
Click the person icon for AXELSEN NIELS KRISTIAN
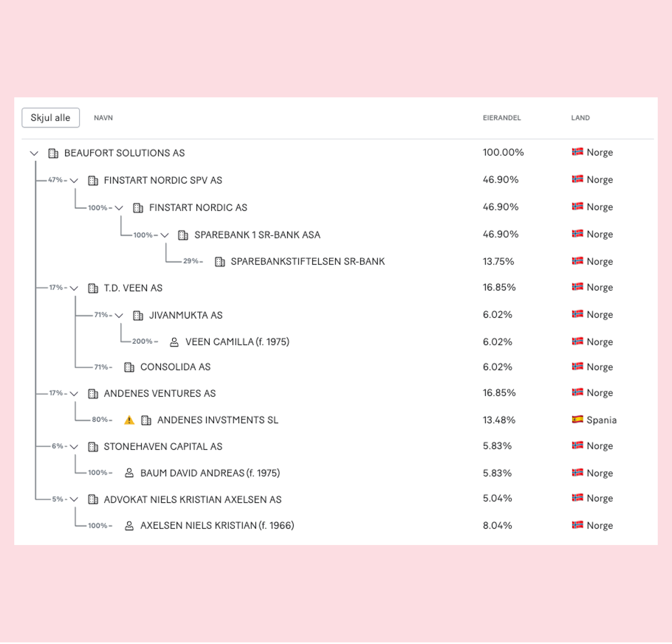tap(129, 526)
